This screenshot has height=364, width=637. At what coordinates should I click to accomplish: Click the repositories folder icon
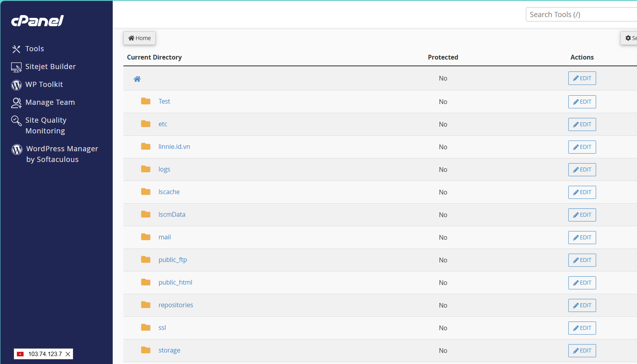[146, 305]
